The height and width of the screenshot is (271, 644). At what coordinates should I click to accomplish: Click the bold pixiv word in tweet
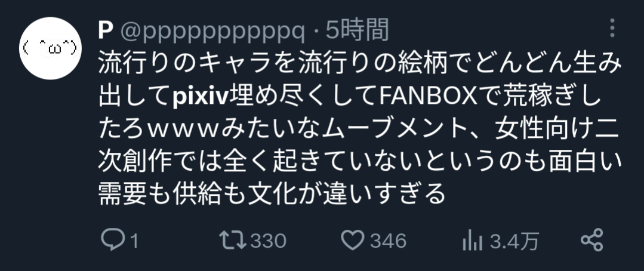201,98
